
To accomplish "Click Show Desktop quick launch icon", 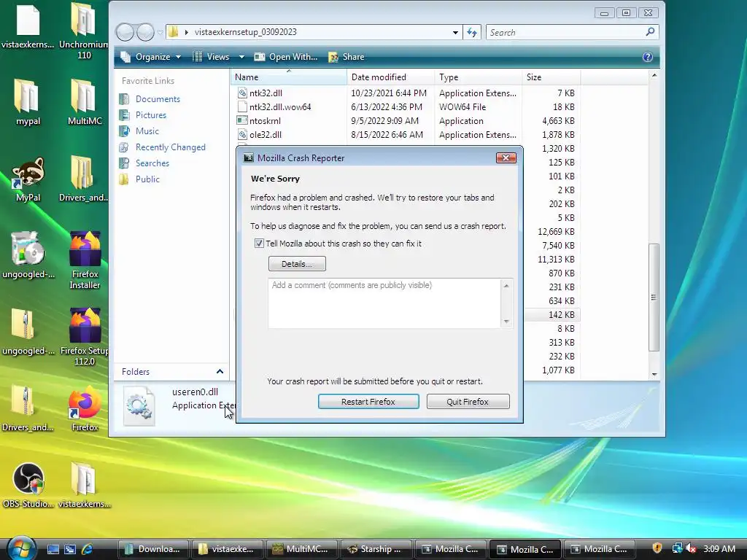I will coord(53,549).
